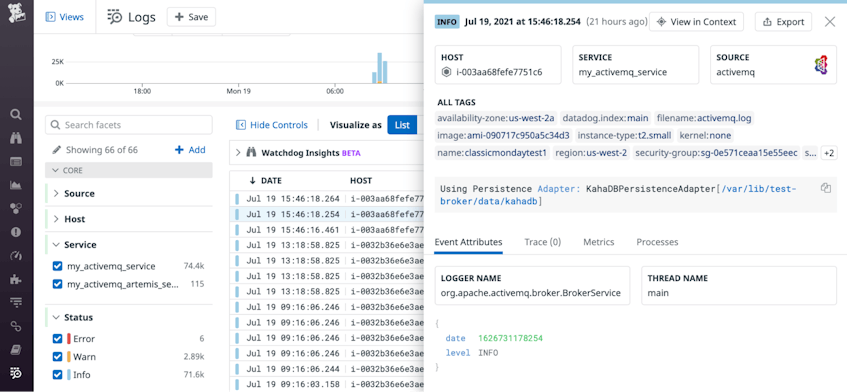
Task: Open the infrastructure nodes sidebar icon
Action: [x=16, y=209]
